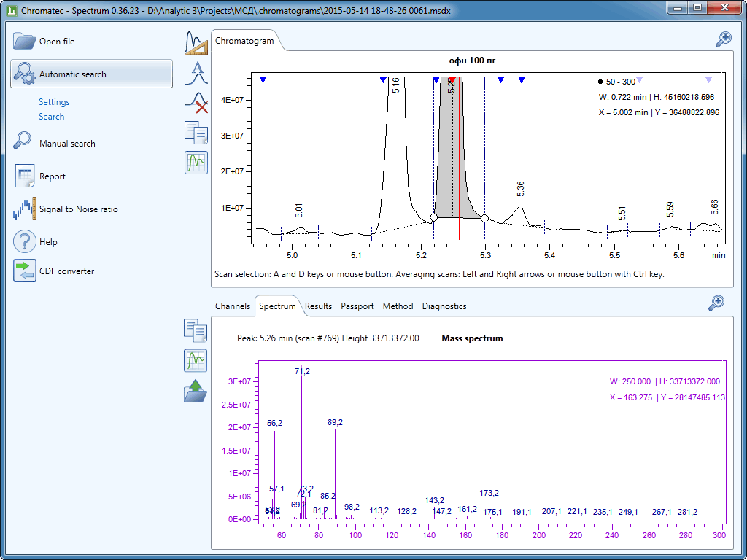Click the peak integration ruler icon

(196, 43)
